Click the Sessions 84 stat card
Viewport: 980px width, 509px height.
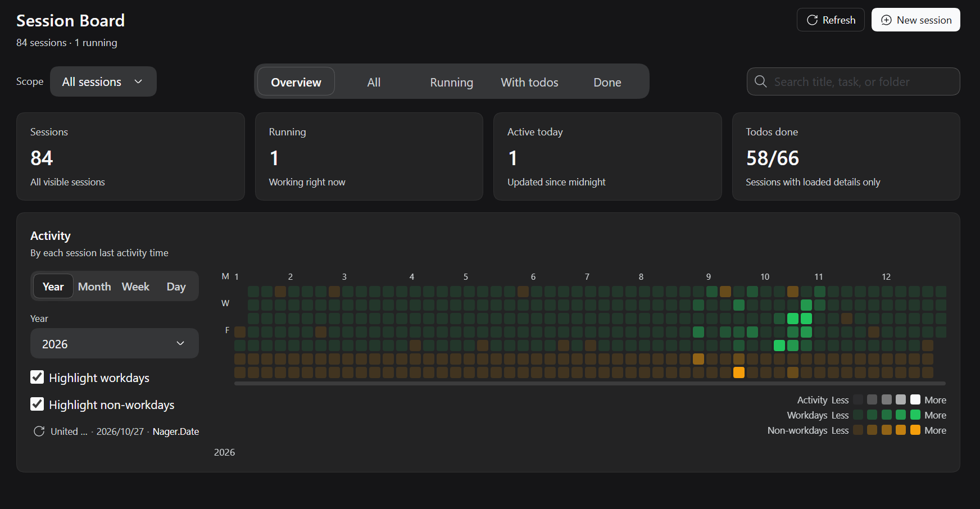pyautogui.click(x=130, y=156)
